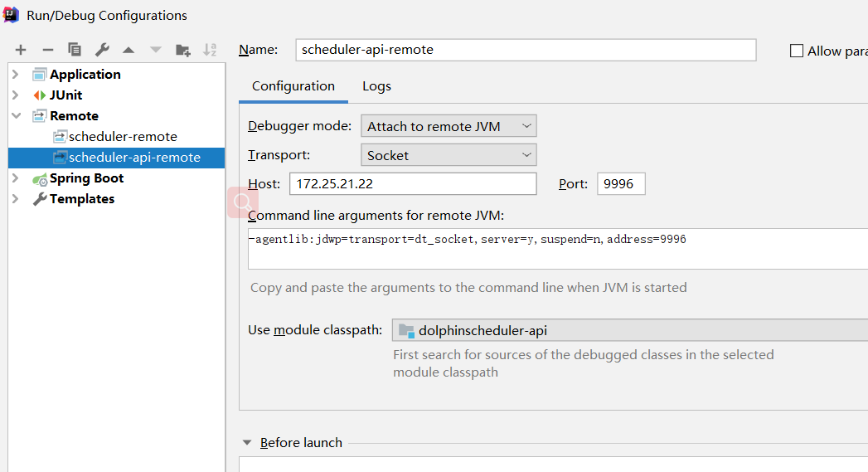868x472 pixels.
Task: Open the Use module classpath dropdown
Action: pyautogui.click(x=630, y=330)
